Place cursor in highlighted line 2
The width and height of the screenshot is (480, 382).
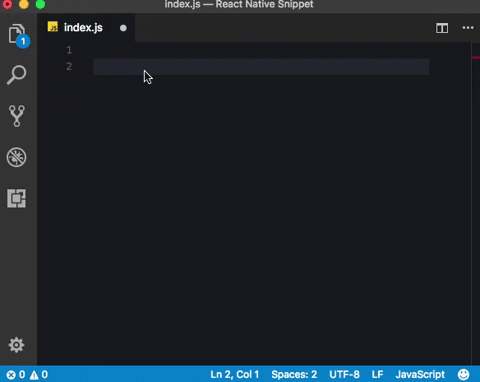pos(261,66)
